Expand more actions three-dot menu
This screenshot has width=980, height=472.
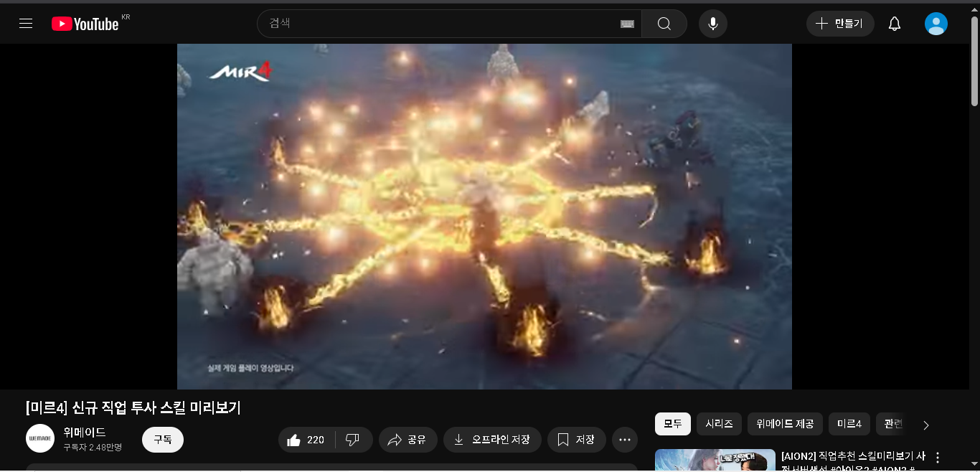point(624,440)
